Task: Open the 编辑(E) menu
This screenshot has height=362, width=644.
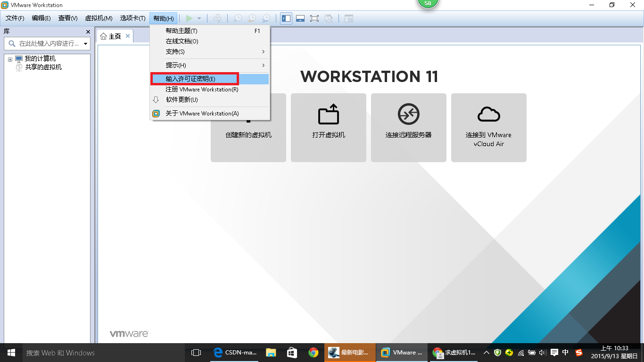Action: (41, 18)
